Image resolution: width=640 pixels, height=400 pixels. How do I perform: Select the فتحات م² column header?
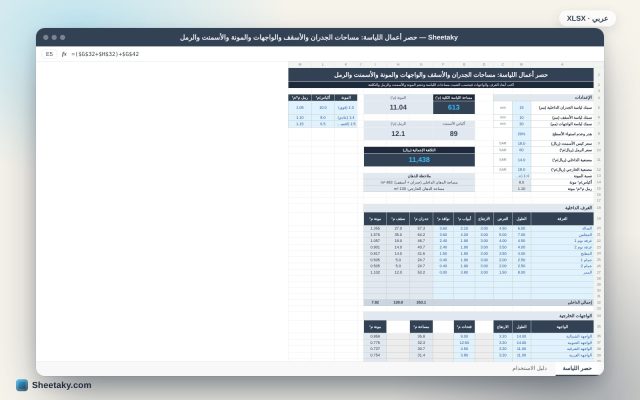(x=464, y=327)
